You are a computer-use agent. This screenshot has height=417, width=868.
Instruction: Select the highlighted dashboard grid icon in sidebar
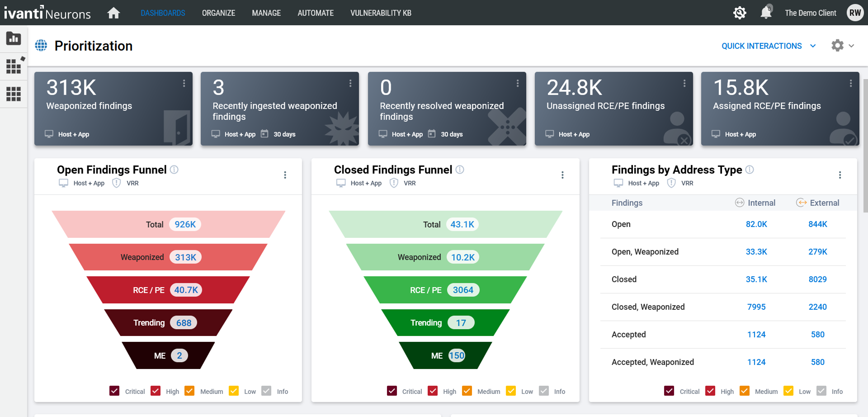point(14,66)
